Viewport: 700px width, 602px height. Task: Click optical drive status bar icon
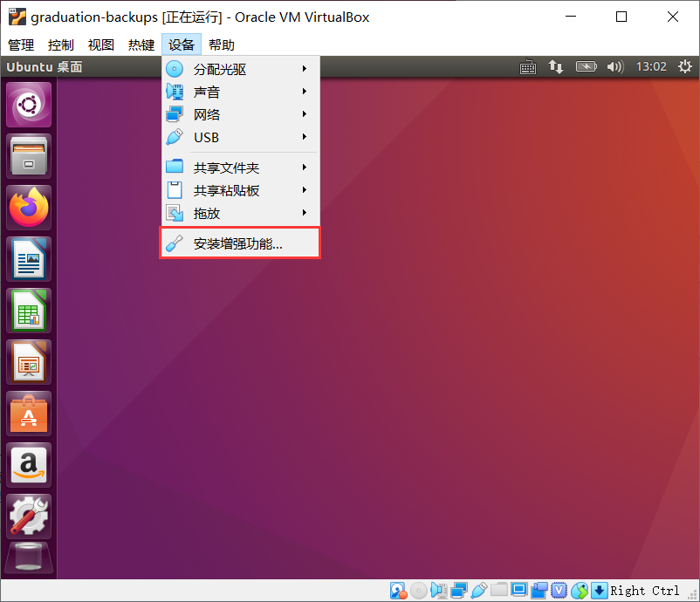click(x=419, y=591)
